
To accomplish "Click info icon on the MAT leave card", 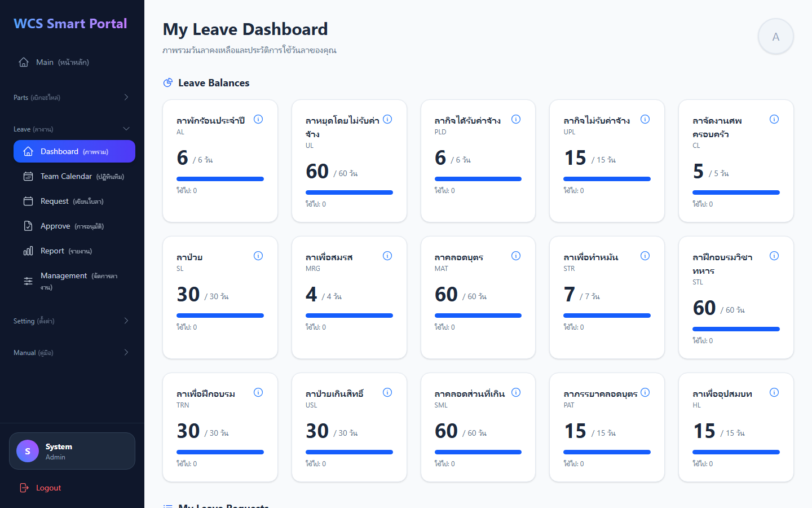I will pyautogui.click(x=516, y=256).
